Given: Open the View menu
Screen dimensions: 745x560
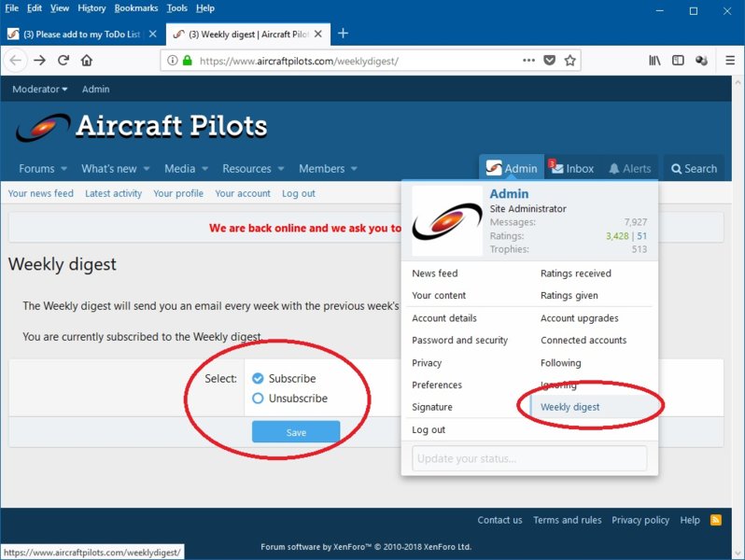Looking at the screenshot, I should point(60,8).
